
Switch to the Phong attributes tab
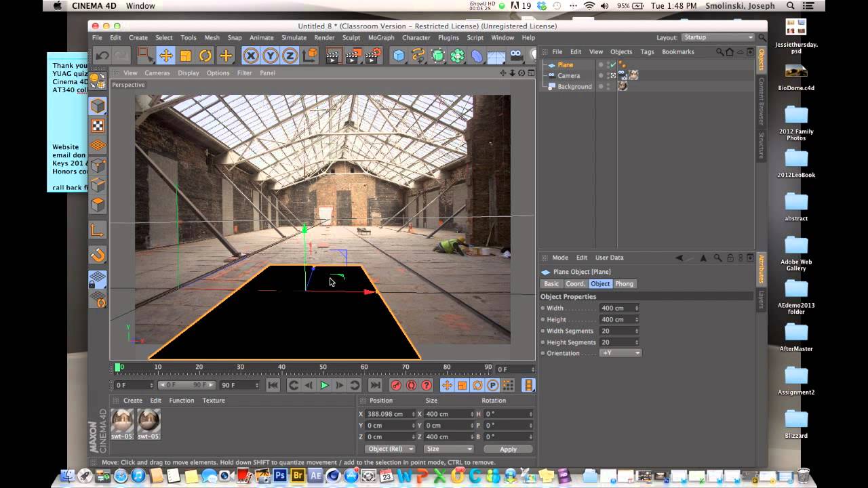point(624,284)
